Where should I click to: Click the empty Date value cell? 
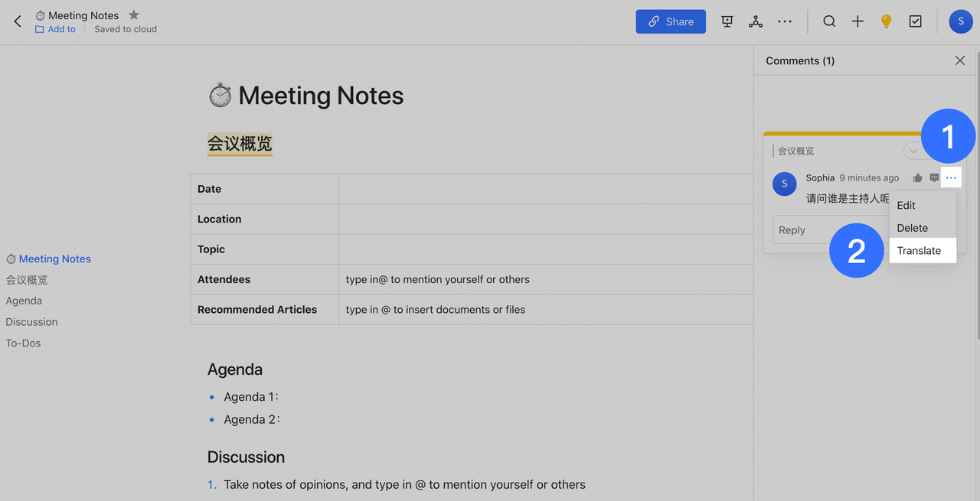point(546,189)
